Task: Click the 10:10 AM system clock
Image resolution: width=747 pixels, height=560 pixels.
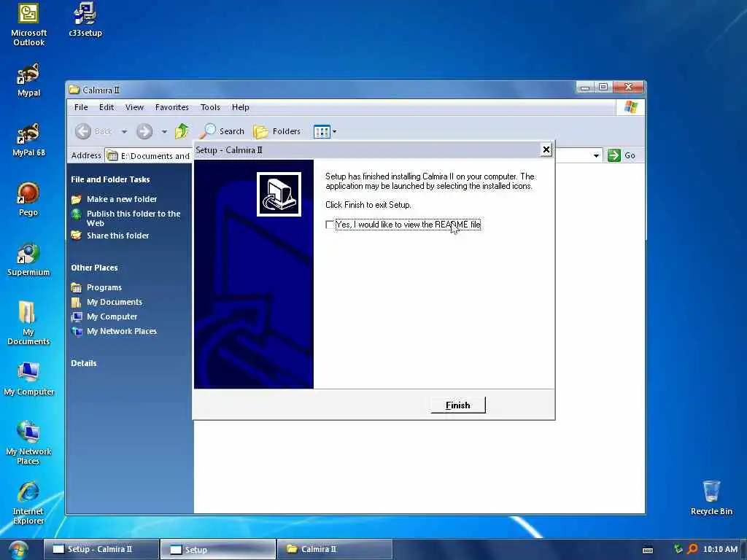Action: [x=720, y=549]
